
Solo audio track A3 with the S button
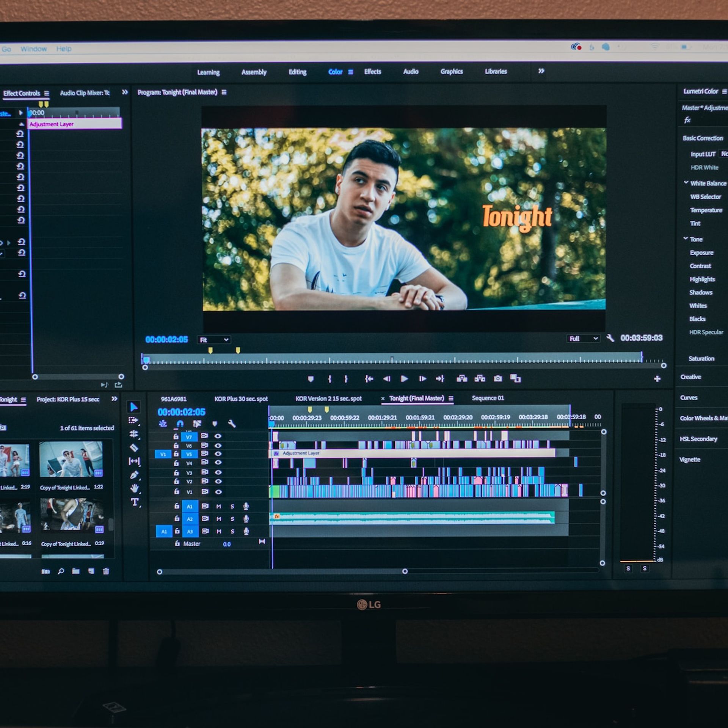coord(232,531)
